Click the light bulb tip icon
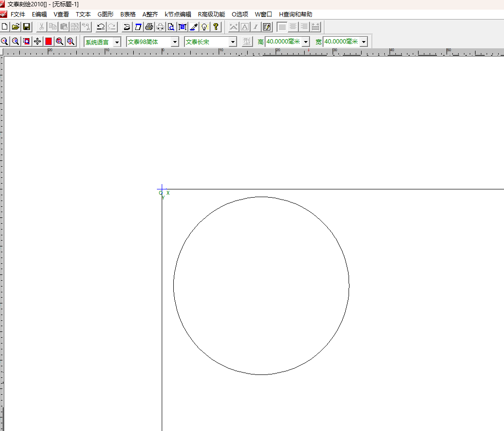The image size is (504, 431). 204,27
